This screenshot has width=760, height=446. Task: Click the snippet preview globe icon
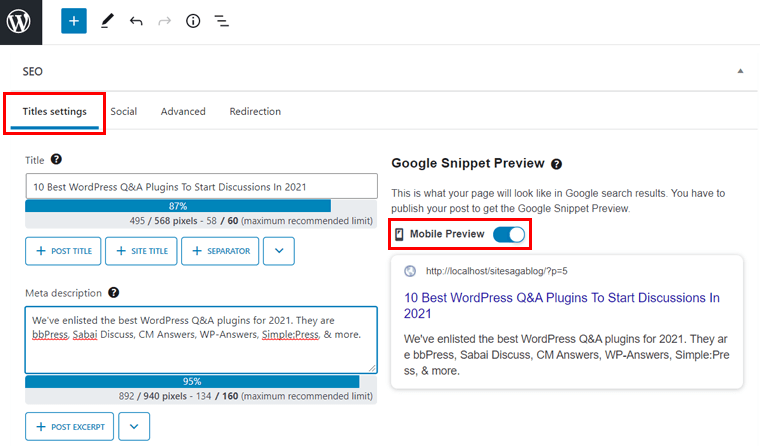[x=410, y=271]
